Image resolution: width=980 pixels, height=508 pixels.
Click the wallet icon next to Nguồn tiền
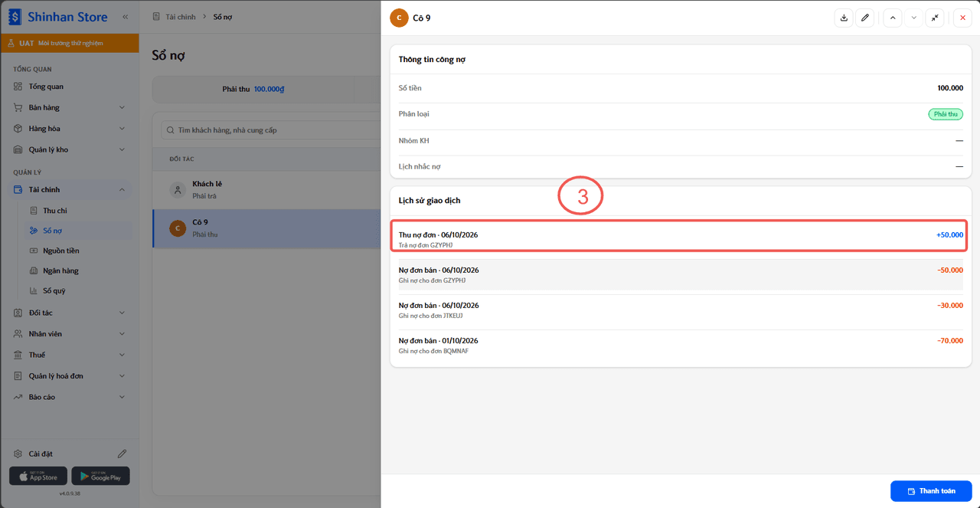pos(34,251)
